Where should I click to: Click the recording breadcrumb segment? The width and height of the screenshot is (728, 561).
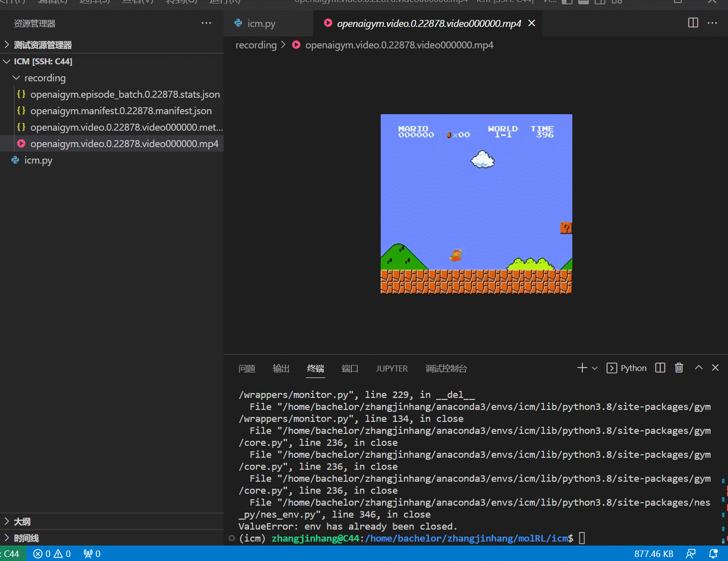point(256,45)
